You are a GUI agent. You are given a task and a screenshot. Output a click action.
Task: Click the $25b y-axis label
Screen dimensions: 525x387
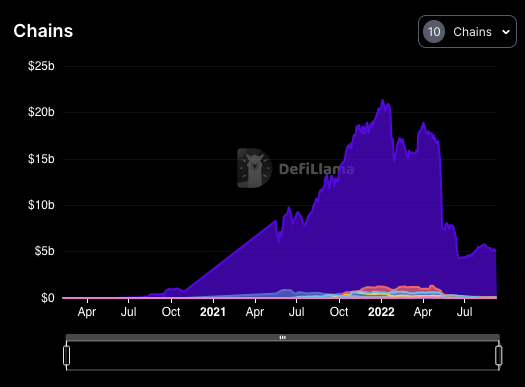pos(41,66)
